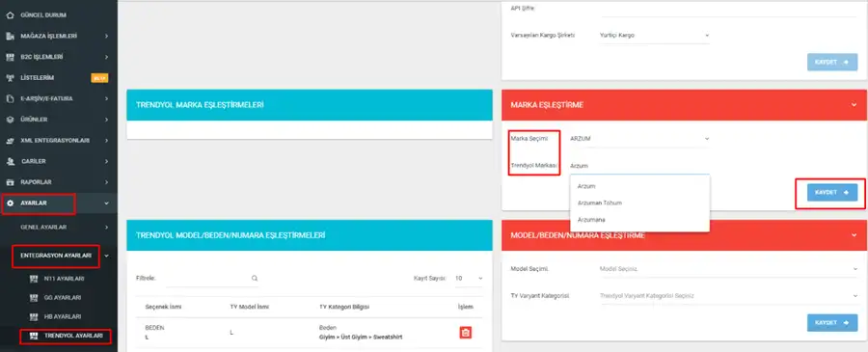Click Kaydet button in Model/Beden/Numara Eşleştirme
Screen dimensions: 868x352
(832, 323)
